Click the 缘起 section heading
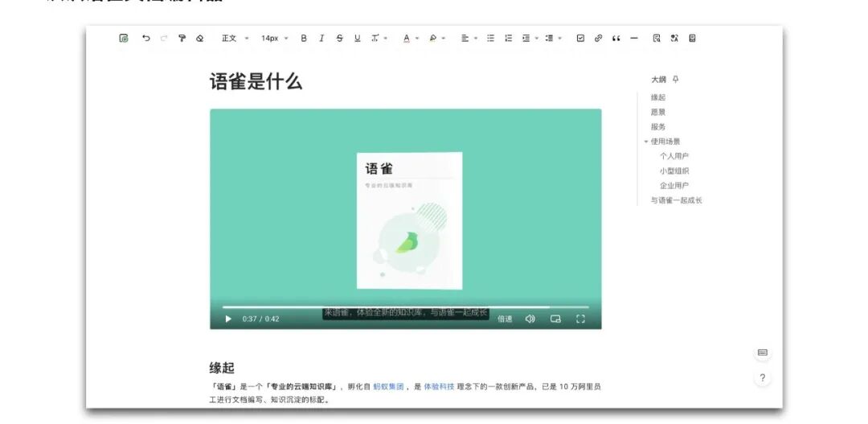 (x=222, y=368)
